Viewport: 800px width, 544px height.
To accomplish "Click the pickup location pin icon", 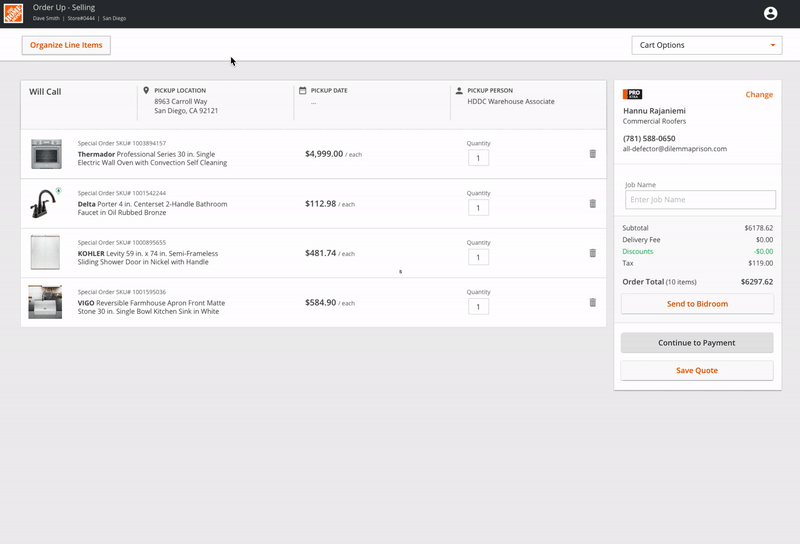I will point(146,90).
